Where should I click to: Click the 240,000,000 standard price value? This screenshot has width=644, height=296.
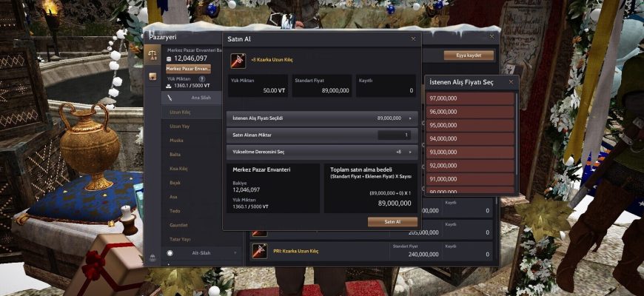click(x=423, y=255)
